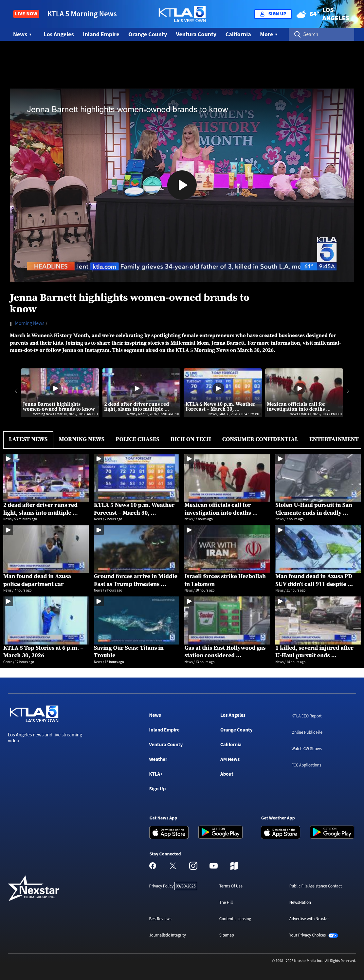The image size is (364, 980).
Task: Click the KTLA 5 logo in header
Action: click(182, 14)
